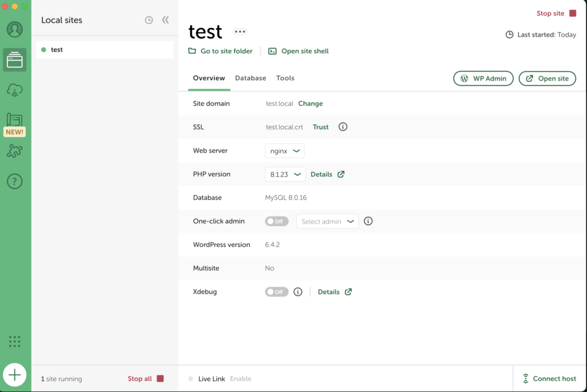Collapse the Local sites sidebar
Image resolution: width=587 pixels, height=392 pixels.
[x=166, y=20]
